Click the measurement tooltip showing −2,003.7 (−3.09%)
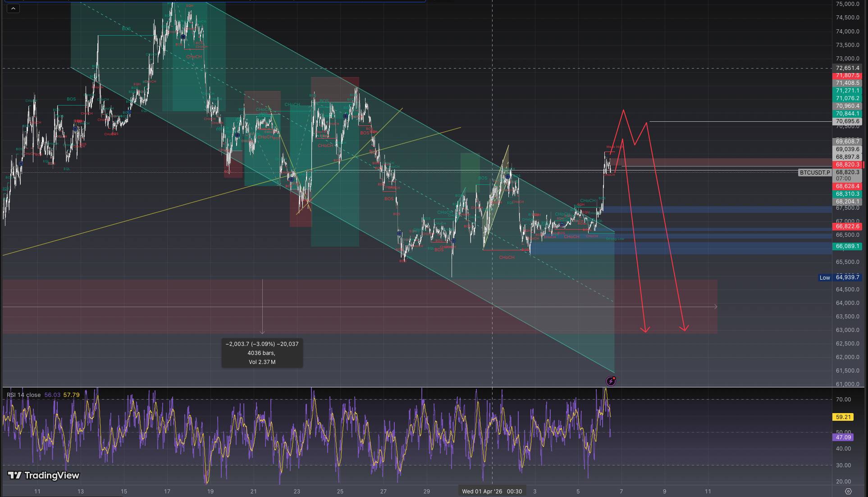 pyautogui.click(x=262, y=353)
